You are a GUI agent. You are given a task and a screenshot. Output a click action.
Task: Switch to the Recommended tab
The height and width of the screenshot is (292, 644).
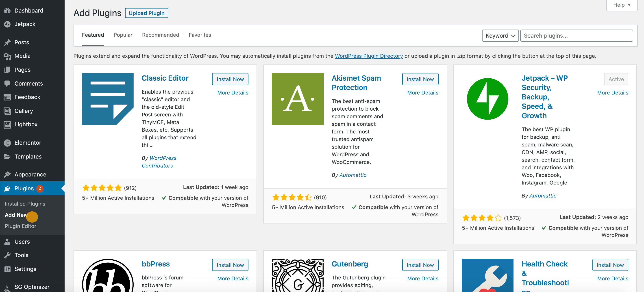(161, 35)
